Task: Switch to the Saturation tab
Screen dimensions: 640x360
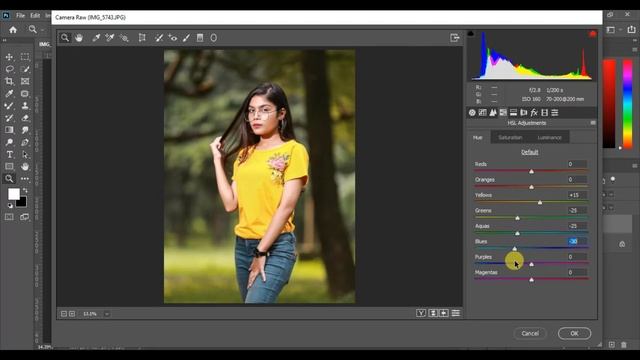Action: coord(510,138)
